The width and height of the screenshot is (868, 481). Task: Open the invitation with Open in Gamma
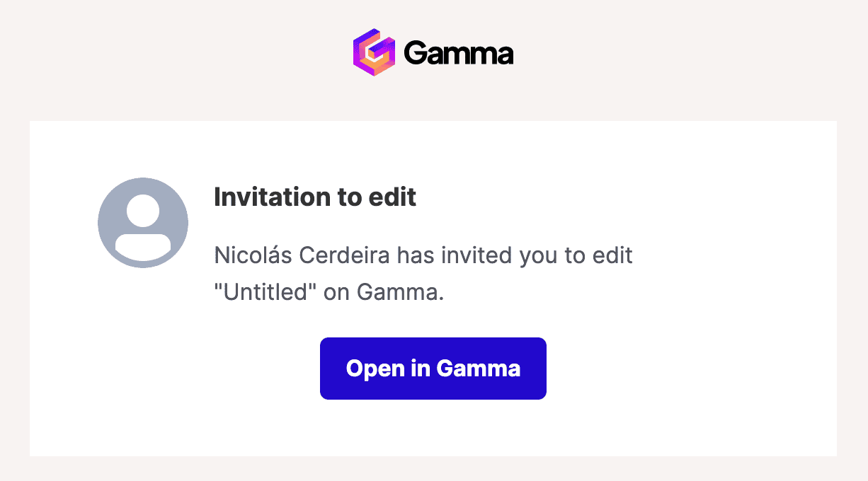click(433, 369)
